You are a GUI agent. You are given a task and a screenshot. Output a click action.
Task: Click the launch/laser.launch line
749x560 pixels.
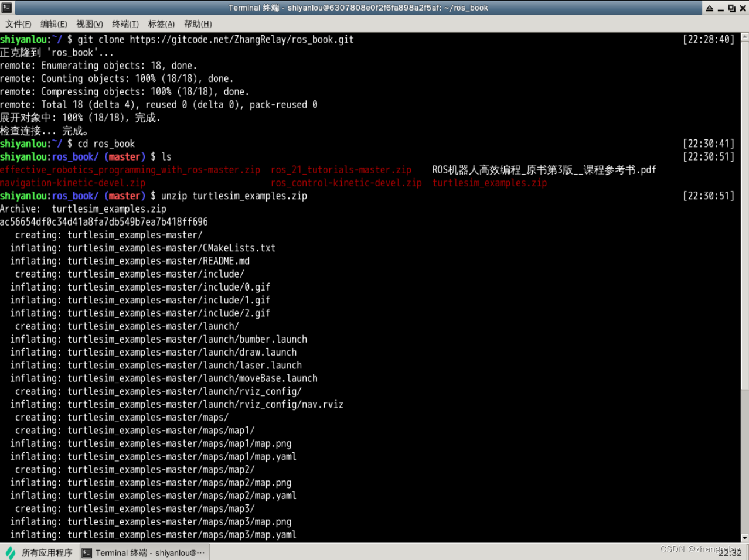[x=156, y=366]
